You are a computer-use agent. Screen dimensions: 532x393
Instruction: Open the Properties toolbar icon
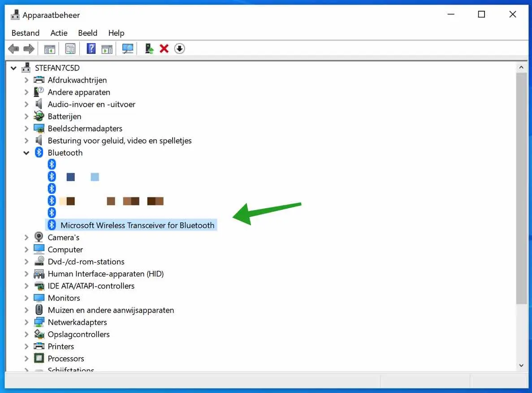point(70,49)
